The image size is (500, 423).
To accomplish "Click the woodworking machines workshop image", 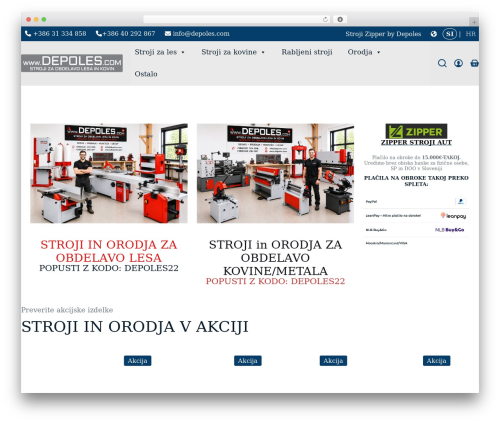I will click(109, 173).
